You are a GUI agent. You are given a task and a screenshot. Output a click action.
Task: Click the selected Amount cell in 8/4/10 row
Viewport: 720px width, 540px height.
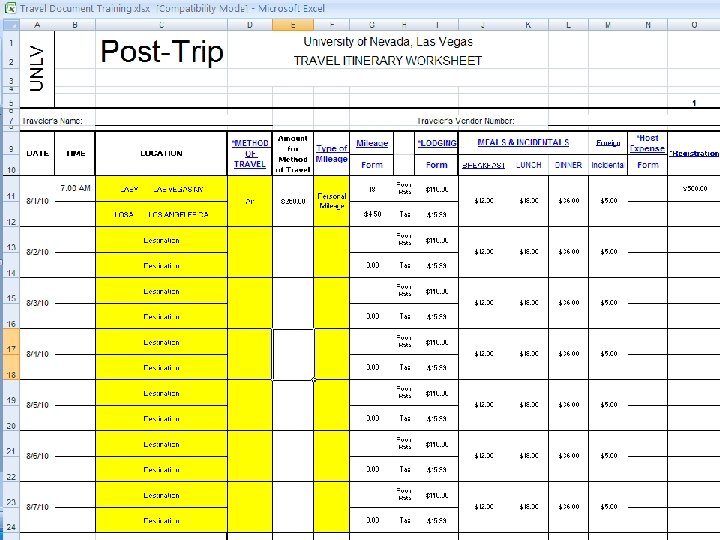click(x=293, y=354)
